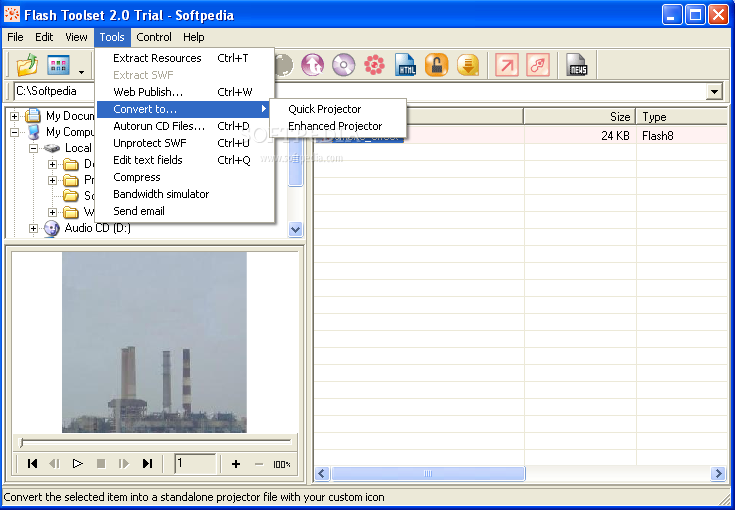Click the open folder icon with green arrow
This screenshot has width=735, height=510.
pyautogui.click(x=27, y=65)
